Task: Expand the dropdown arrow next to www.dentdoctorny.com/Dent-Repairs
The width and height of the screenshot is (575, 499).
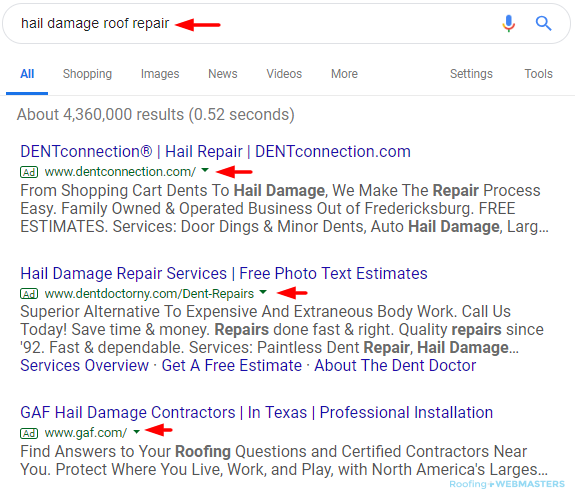Action: (263, 292)
